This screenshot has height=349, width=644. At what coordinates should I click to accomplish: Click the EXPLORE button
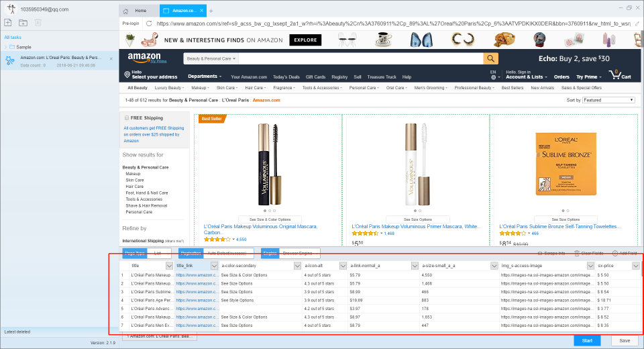[305, 40]
